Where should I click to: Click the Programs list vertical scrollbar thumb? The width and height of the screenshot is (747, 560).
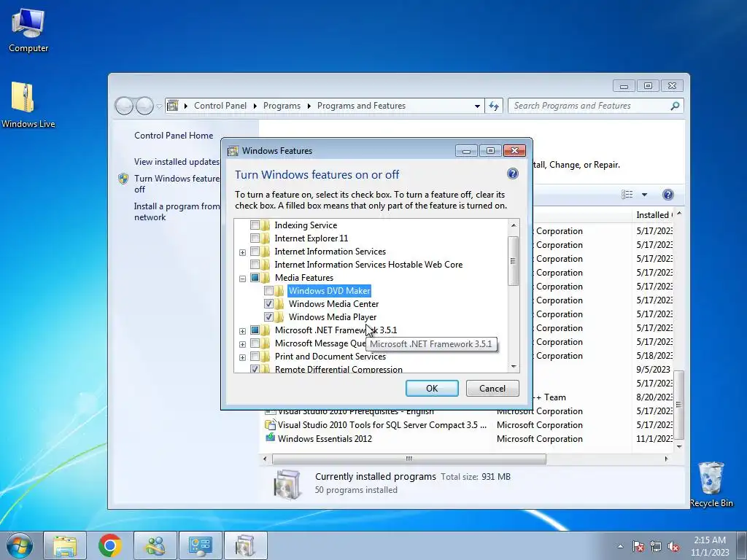pos(679,405)
